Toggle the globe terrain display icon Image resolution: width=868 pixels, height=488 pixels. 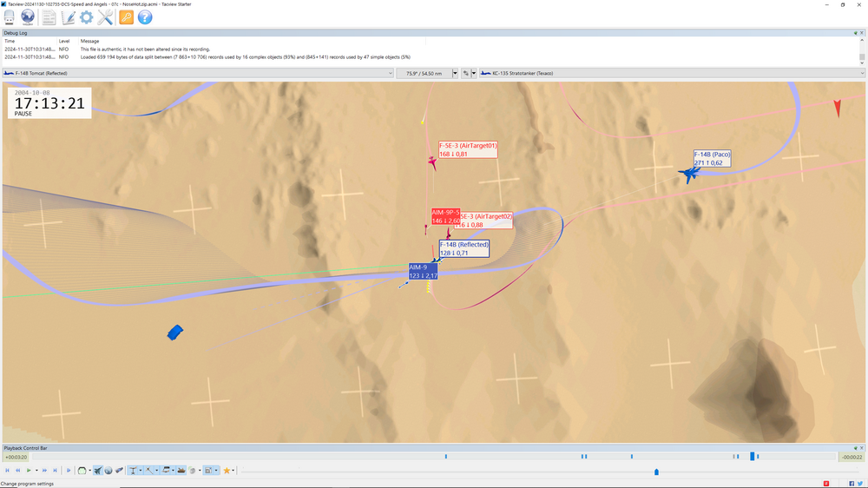click(x=108, y=471)
